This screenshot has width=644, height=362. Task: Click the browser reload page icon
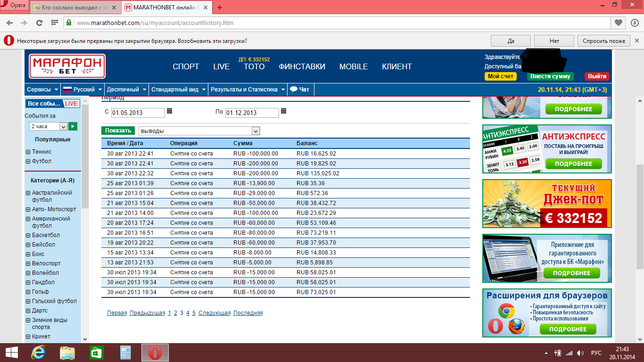[x=39, y=23]
